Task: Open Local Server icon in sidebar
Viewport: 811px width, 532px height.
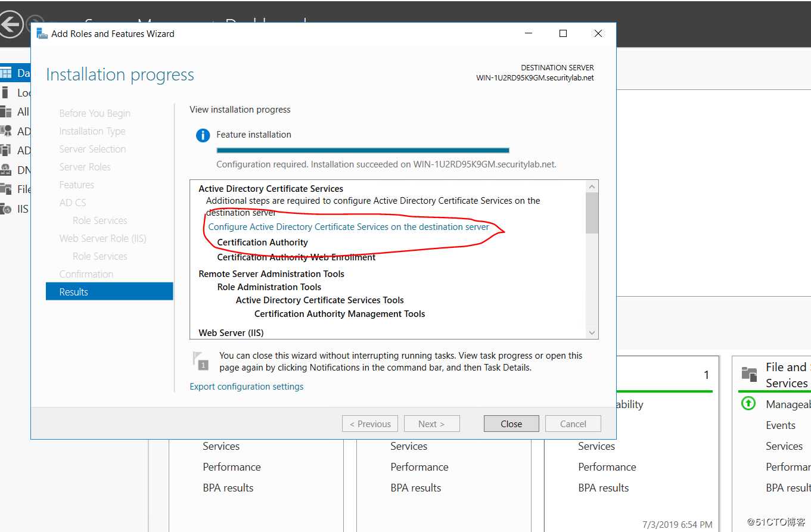Action: 6,92
